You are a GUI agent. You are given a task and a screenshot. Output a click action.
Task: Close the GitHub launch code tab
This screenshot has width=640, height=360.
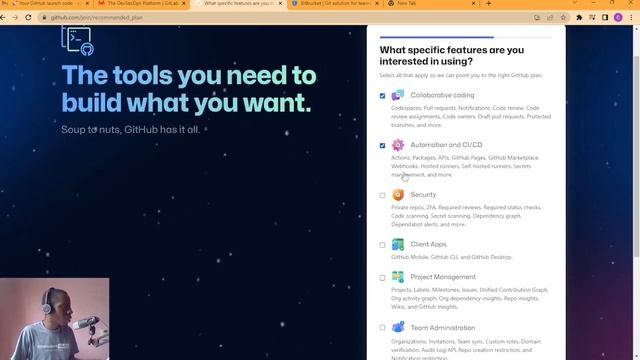[87, 4]
